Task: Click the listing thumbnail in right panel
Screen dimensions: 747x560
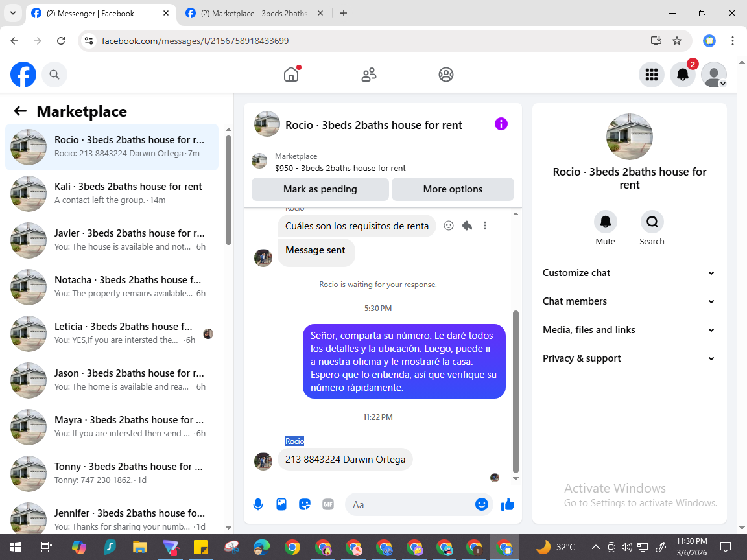Action: click(630, 137)
